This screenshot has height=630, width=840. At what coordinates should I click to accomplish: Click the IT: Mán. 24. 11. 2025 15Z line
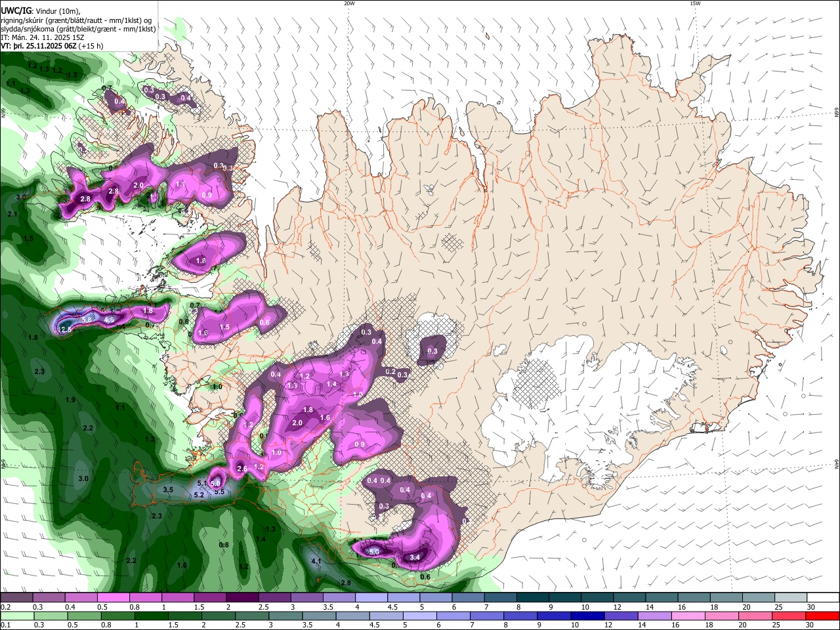[43, 37]
